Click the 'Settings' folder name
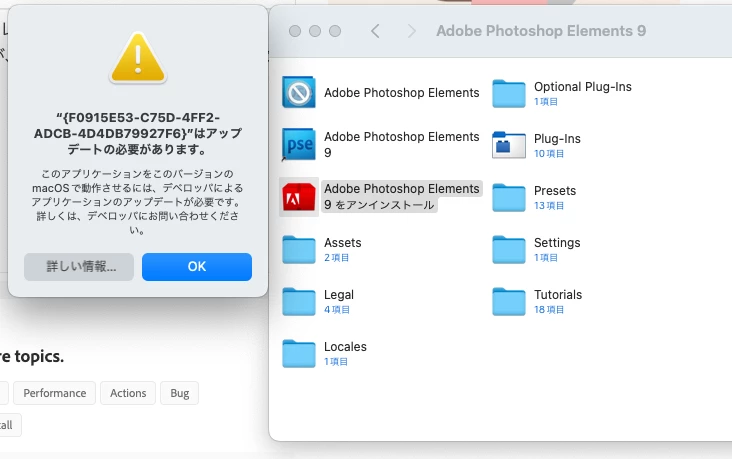732x459 pixels. tap(557, 243)
